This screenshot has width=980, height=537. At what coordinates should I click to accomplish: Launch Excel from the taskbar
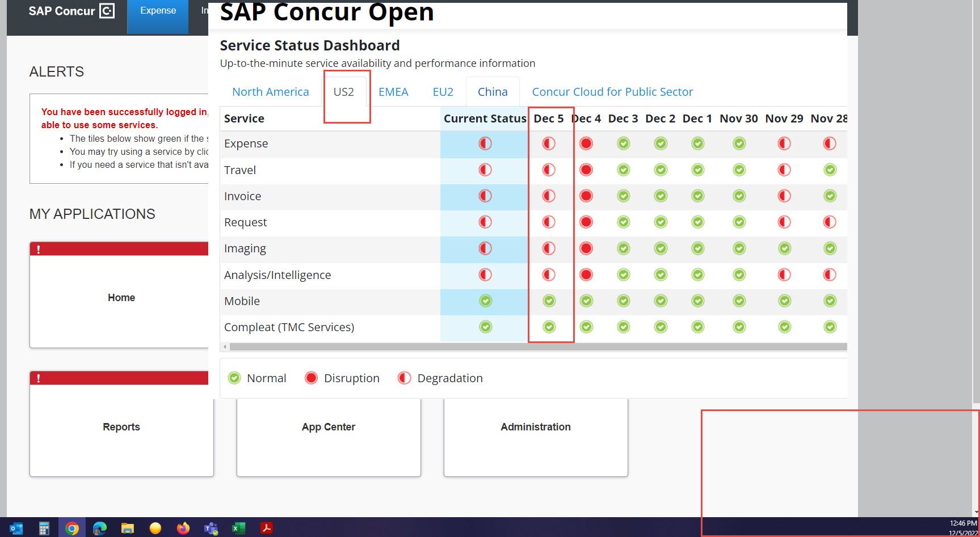pyautogui.click(x=238, y=528)
